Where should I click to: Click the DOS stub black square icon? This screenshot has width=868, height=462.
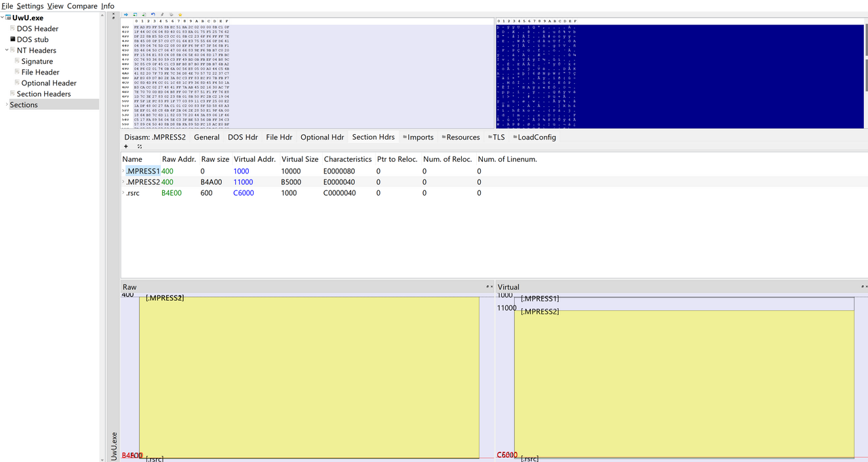point(12,39)
